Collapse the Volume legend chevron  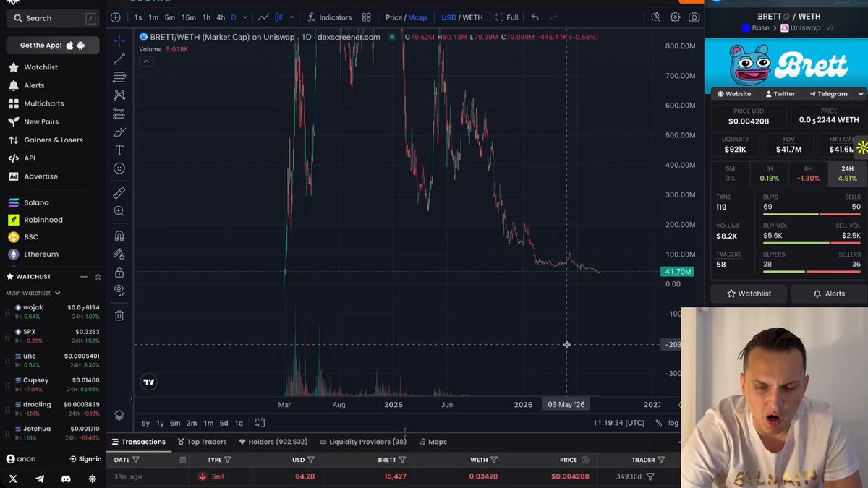point(146,61)
